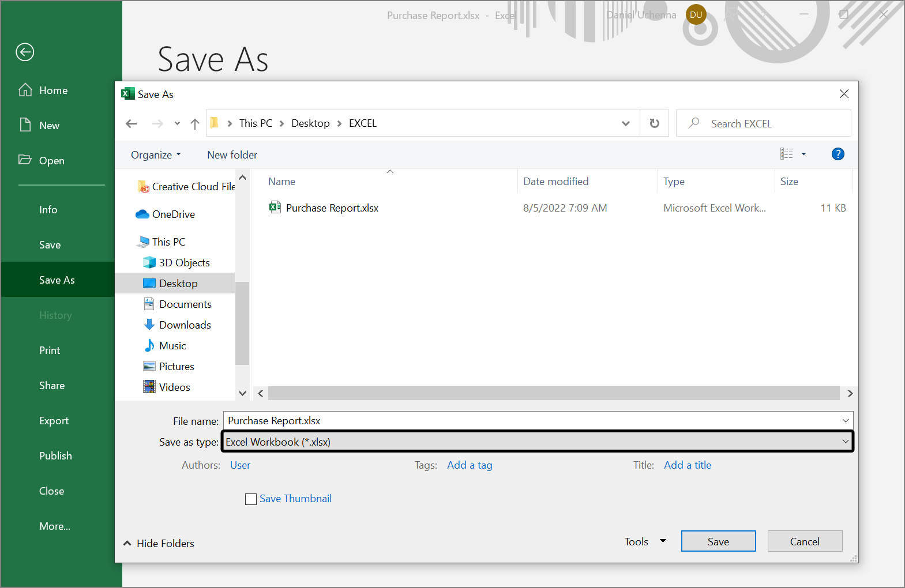Screen dimensions: 905x588
Task: Click the refresh icon beside address bar
Action: (654, 123)
